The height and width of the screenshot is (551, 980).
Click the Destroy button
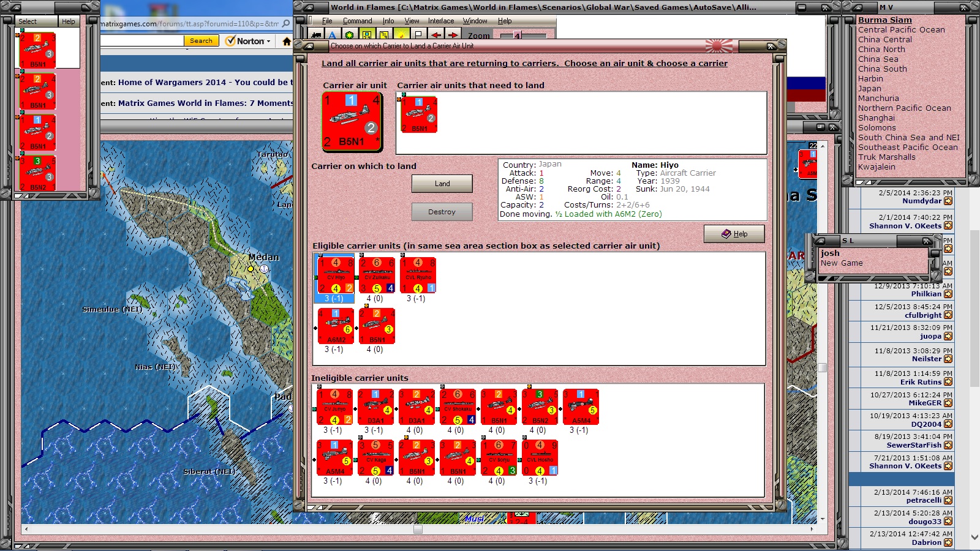pos(442,212)
